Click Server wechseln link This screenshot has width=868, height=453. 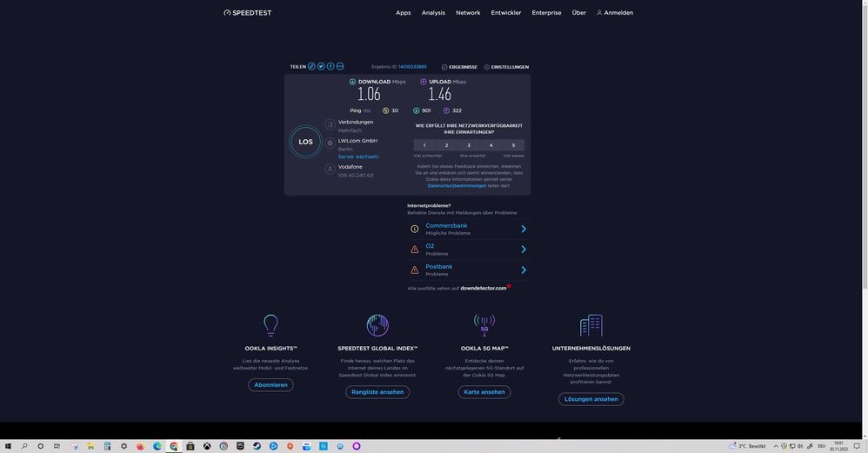point(358,157)
